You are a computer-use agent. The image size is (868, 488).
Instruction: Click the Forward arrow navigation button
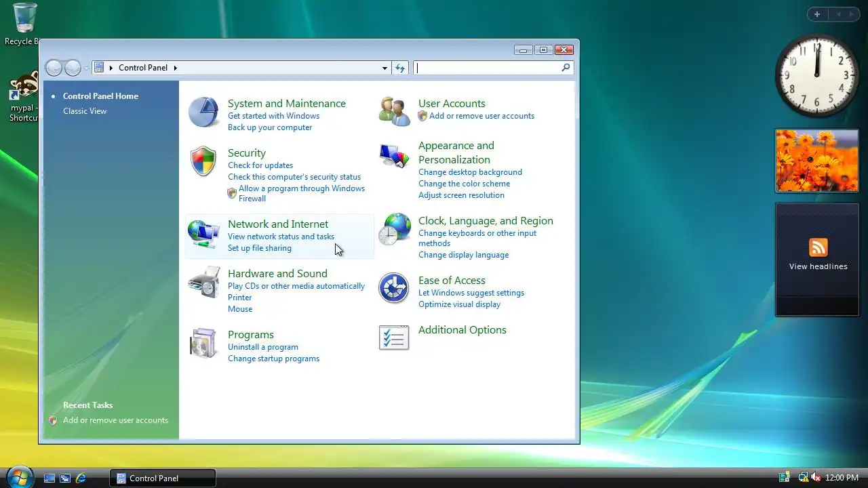(73, 68)
